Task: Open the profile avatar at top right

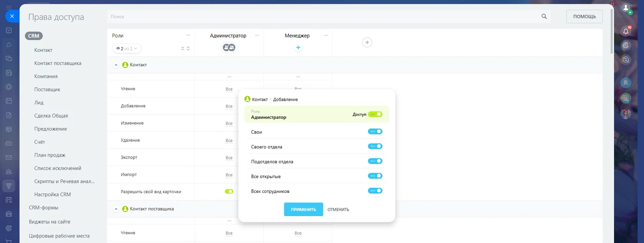Action: click(x=626, y=8)
